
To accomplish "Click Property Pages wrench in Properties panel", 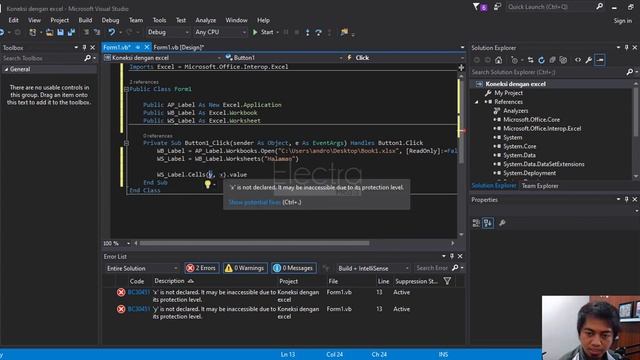I will 502,223.
